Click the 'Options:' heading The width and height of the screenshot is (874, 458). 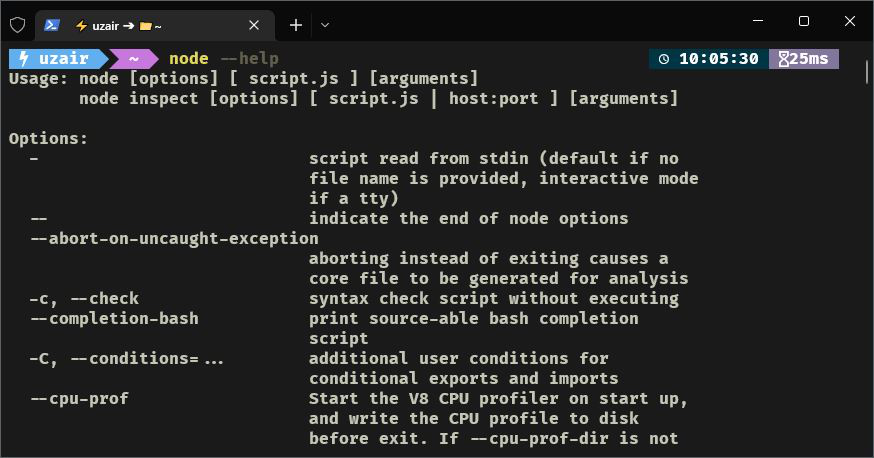pos(48,139)
